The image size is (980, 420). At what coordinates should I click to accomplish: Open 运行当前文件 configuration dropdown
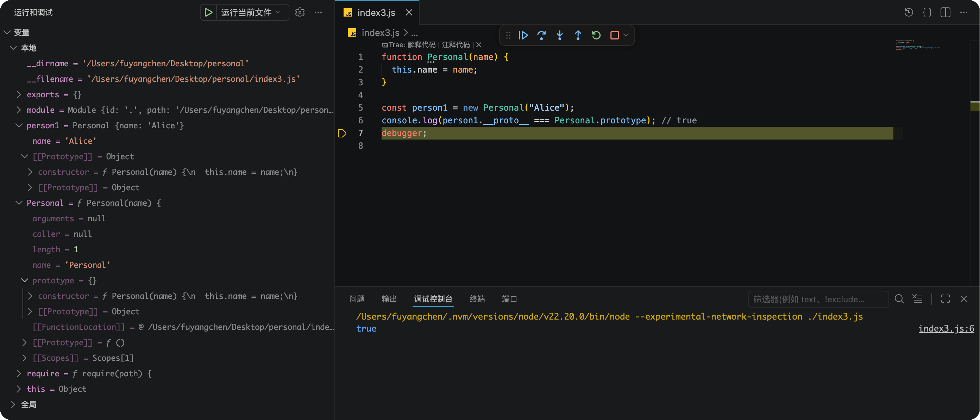(251, 13)
